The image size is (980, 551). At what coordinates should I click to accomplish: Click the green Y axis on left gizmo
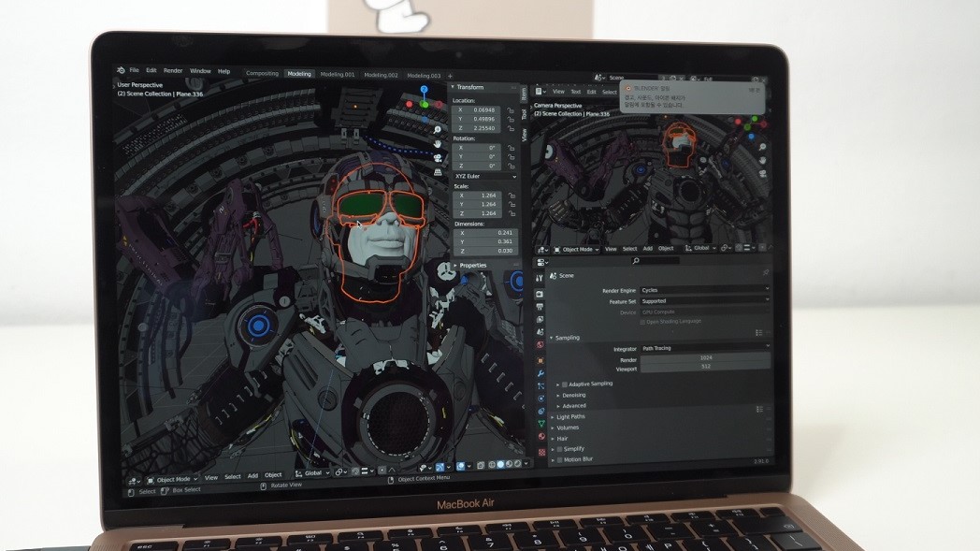(425, 104)
